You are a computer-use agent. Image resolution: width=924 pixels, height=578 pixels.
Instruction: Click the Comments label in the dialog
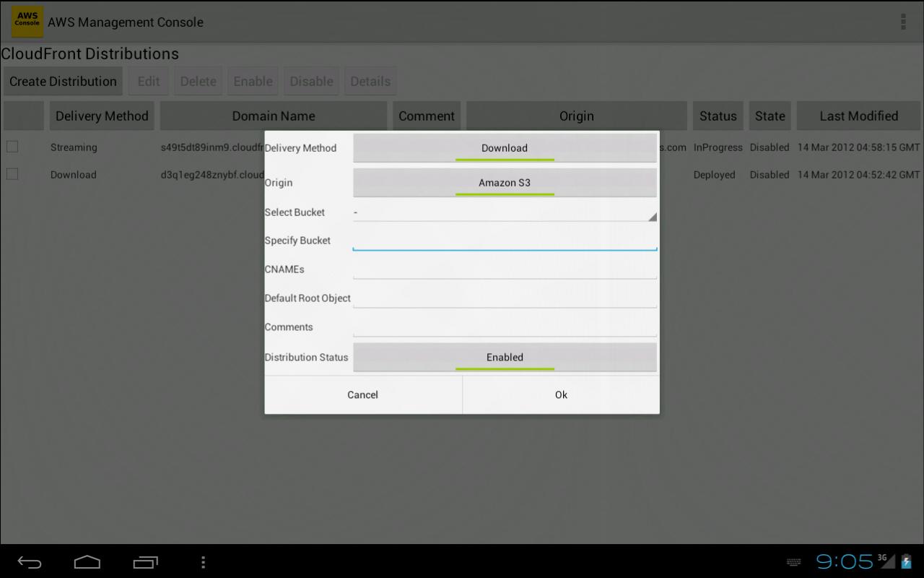pyautogui.click(x=289, y=327)
